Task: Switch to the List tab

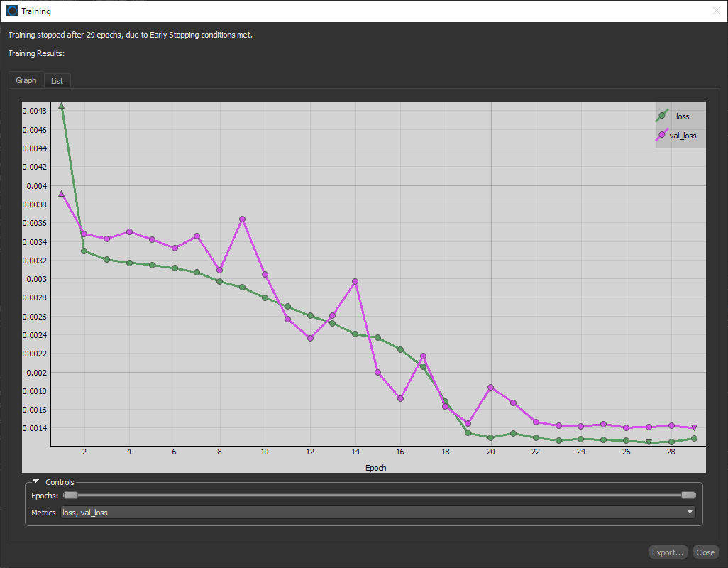Action: coord(57,81)
